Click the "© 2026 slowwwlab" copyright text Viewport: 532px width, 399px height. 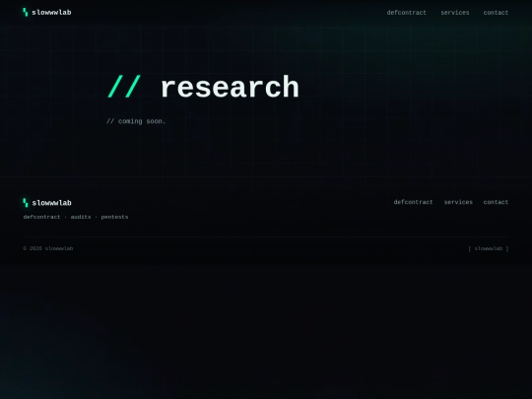tap(48, 248)
